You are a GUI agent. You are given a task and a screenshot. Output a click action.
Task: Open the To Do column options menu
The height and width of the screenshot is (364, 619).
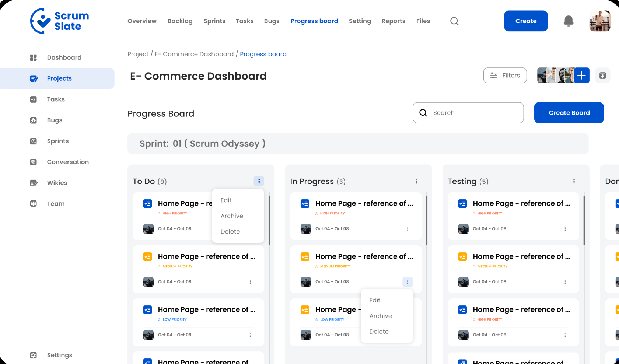click(259, 181)
